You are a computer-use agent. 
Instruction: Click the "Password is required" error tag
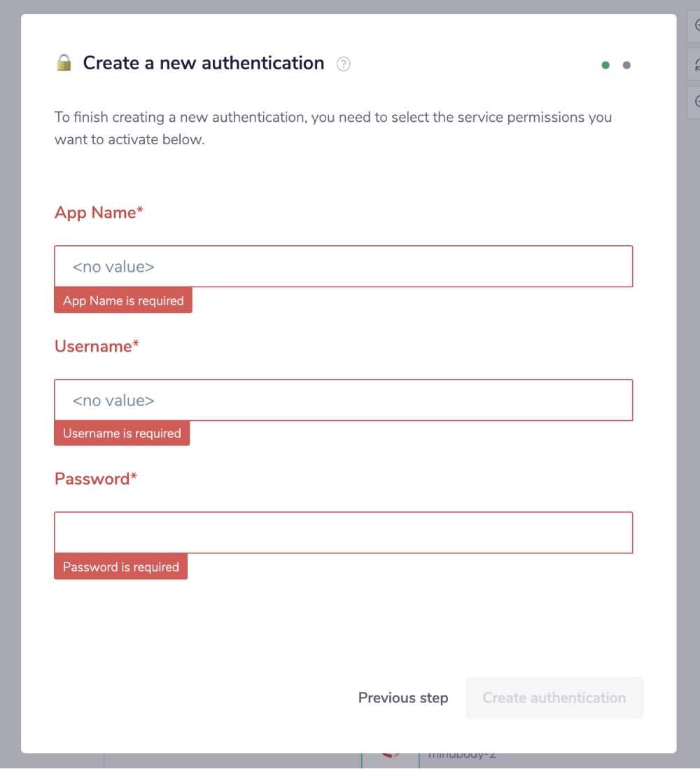[120, 567]
